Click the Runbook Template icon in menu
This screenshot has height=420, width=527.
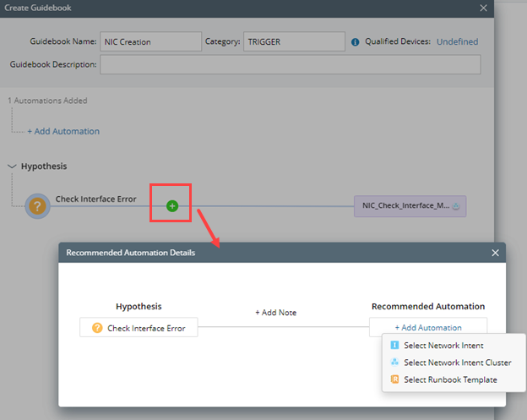pyautogui.click(x=394, y=379)
